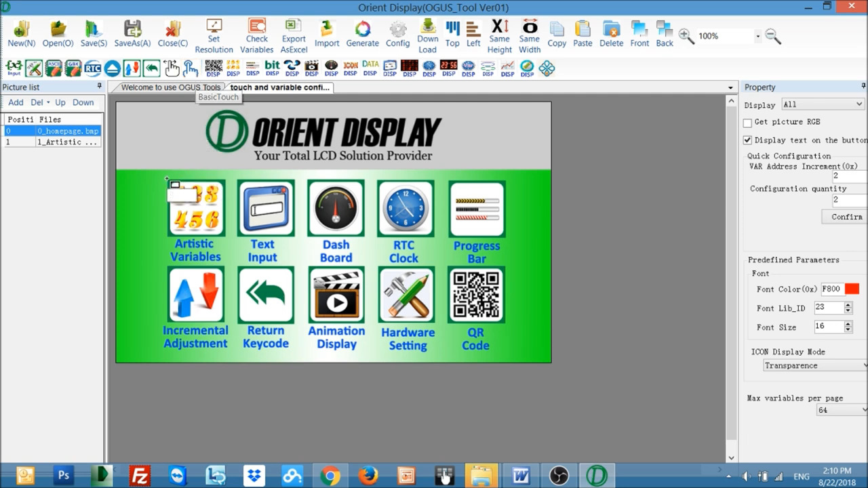This screenshot has height=488, width=868.
Task: Send element to Back
Action: [x=665, y=34]
